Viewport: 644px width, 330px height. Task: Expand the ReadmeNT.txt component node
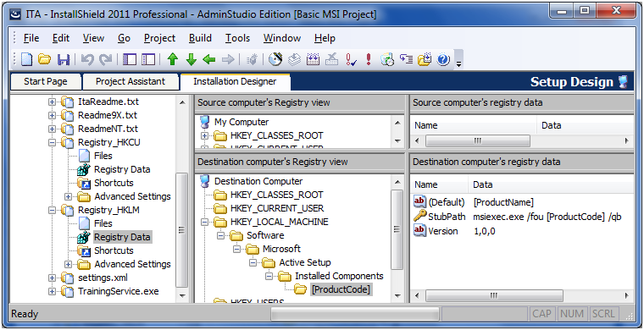(x=53, y=129)
